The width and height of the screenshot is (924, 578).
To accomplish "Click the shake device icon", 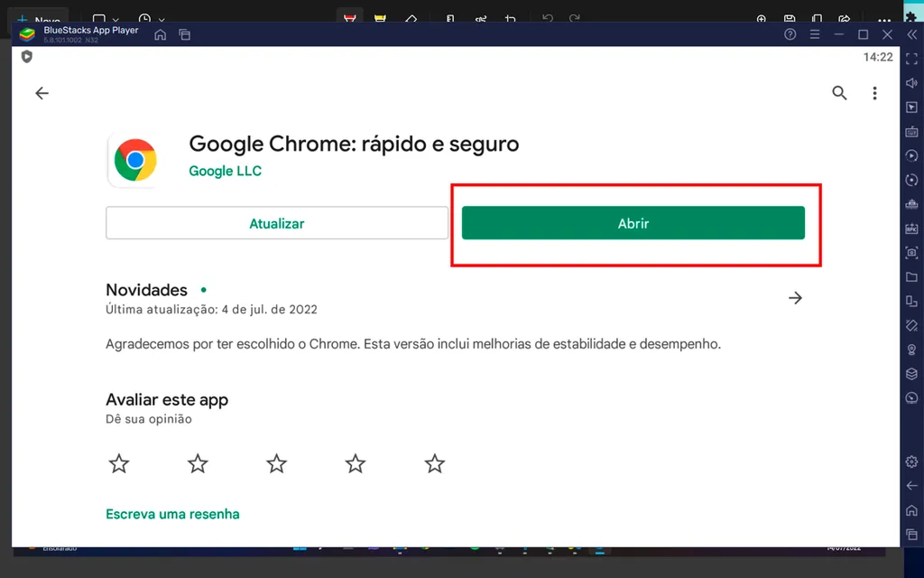I will (x=911, y=325).
